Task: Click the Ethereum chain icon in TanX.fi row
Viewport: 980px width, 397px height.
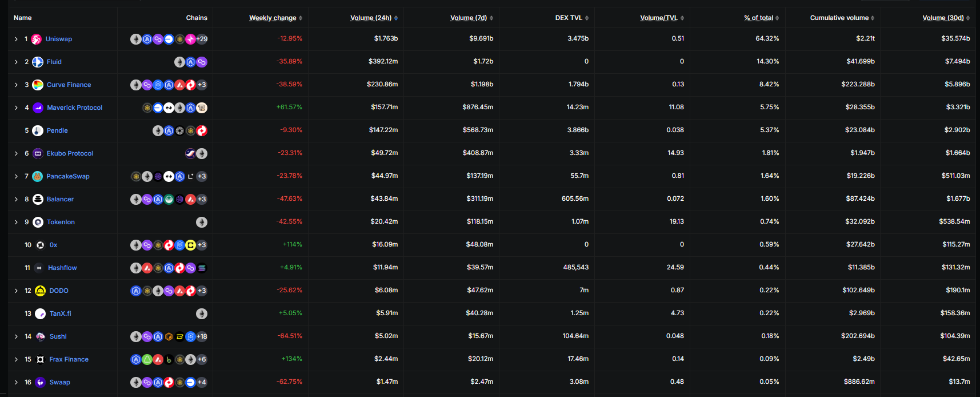Action: 202,313
